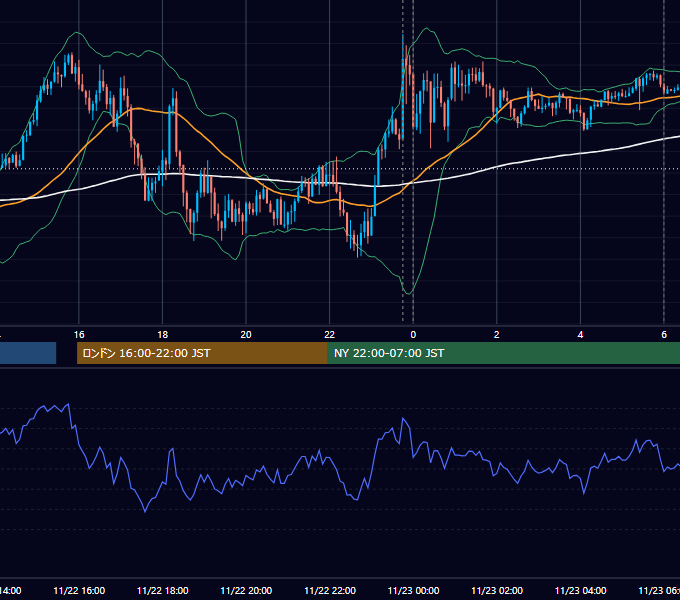Click the hour label 6 on upper axis

[664, 335]
